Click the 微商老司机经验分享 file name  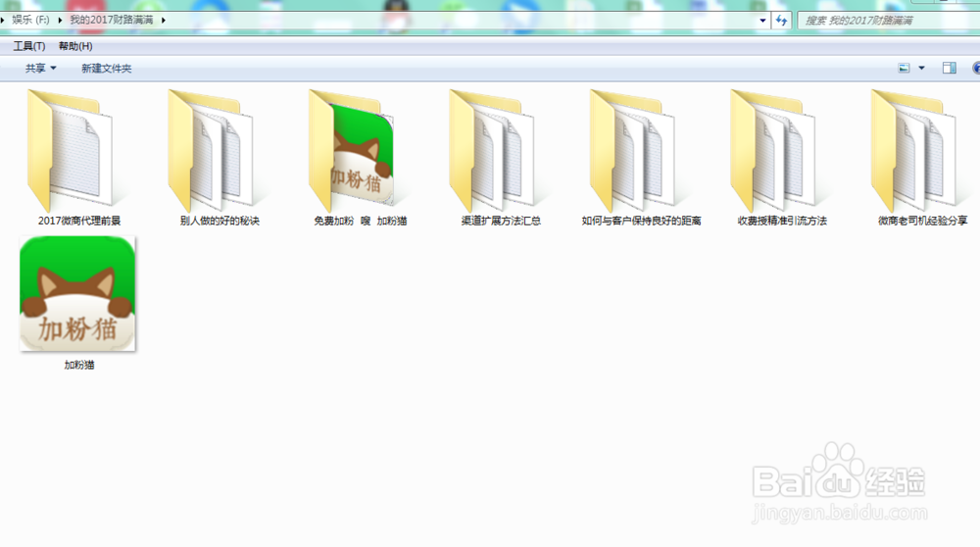922,221
